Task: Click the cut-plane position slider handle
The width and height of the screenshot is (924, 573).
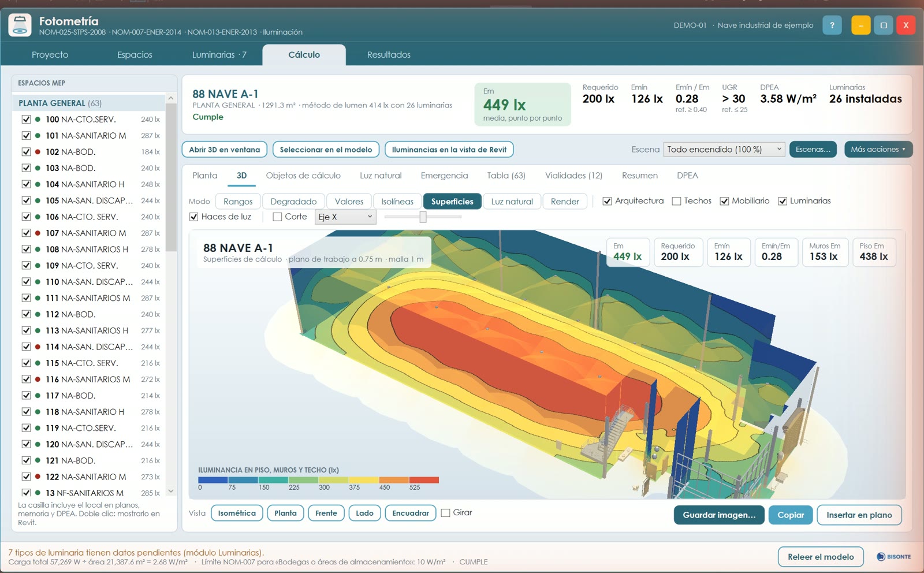Action: coord(423,217)
